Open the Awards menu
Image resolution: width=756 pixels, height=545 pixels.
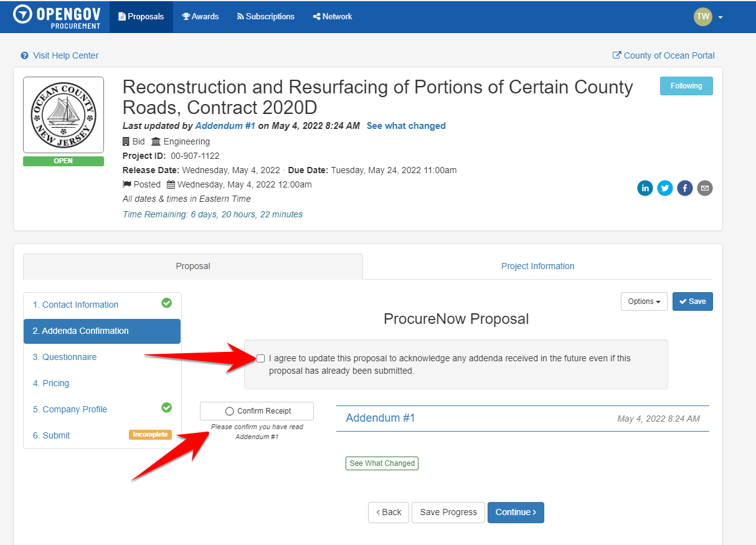tap(200, 17)
